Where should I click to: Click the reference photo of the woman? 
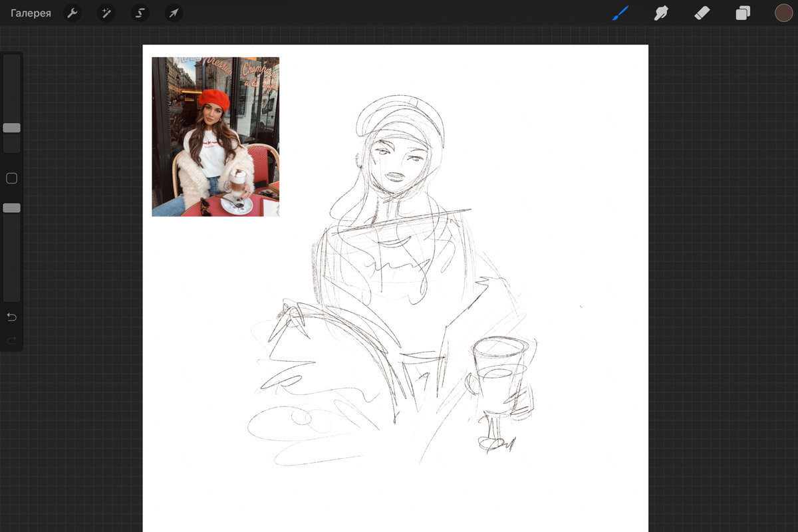pyautogui.click(x=215, y=136)
